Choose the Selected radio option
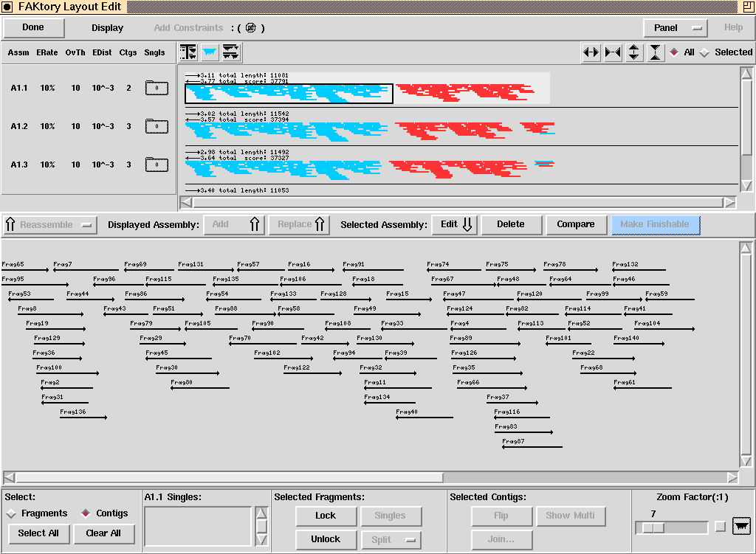 click(x=704, y=52)
